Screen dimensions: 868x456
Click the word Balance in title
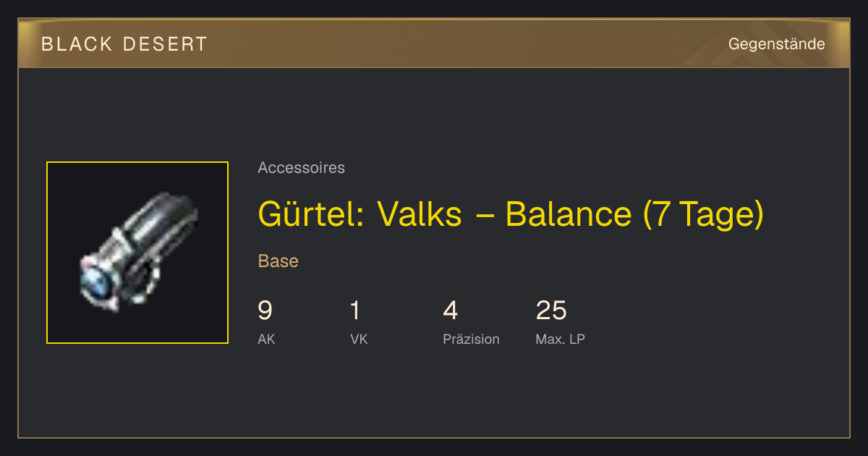569,214
